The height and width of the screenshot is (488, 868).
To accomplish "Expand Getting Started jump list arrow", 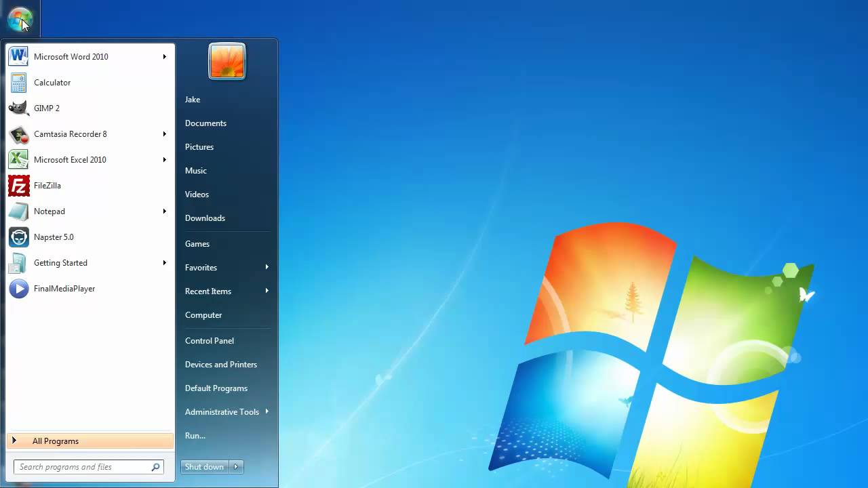I will (x=164, y=262).
